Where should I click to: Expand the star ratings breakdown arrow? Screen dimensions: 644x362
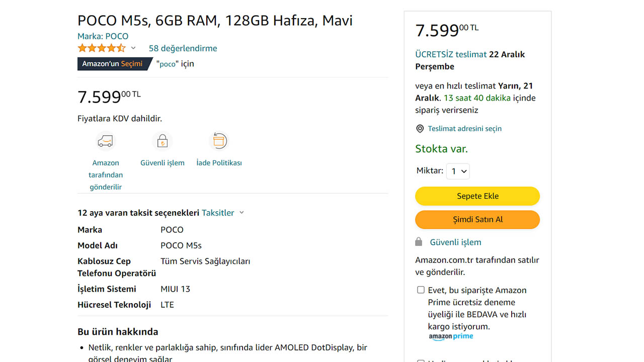[x=133, y=48]
